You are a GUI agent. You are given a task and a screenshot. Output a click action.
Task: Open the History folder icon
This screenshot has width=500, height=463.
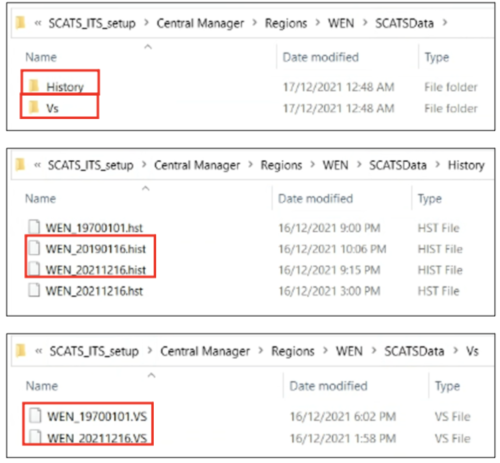point(34,86)
